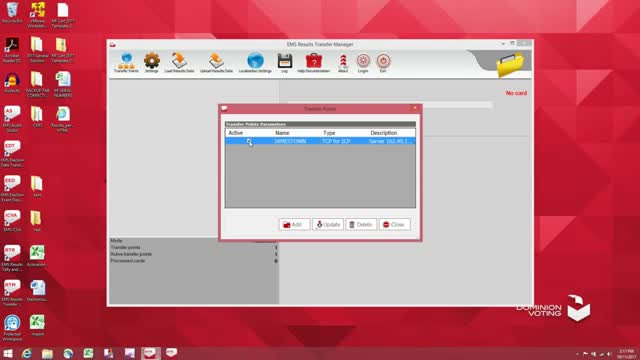Click the Update button
The image size is (640, 360).
click(x=328, y=224)
